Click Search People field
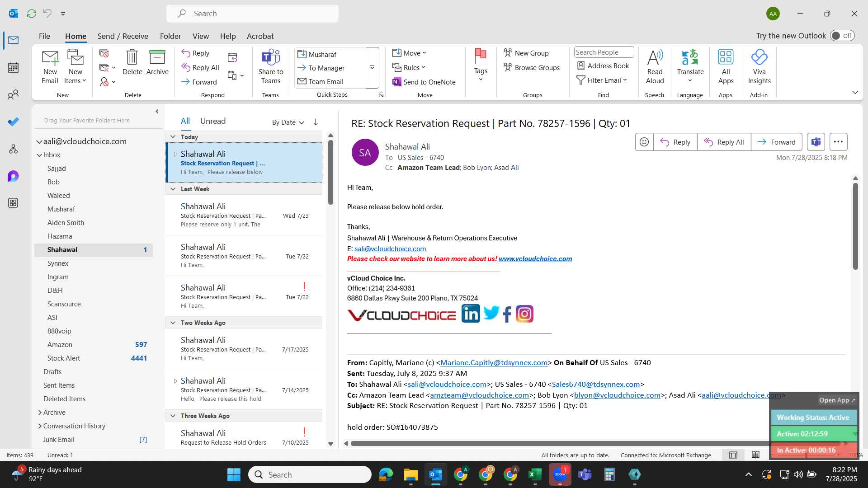 [604, 52]
